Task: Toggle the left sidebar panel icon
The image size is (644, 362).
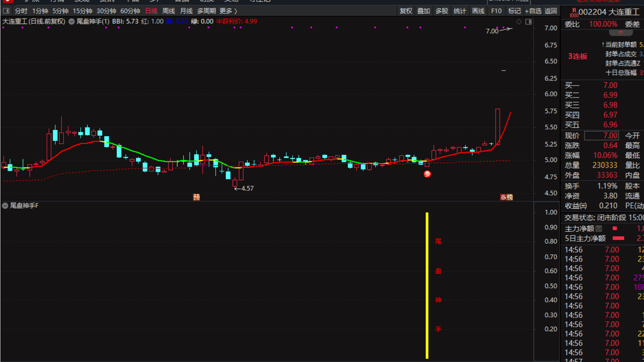Action: (x=6, y=11)
